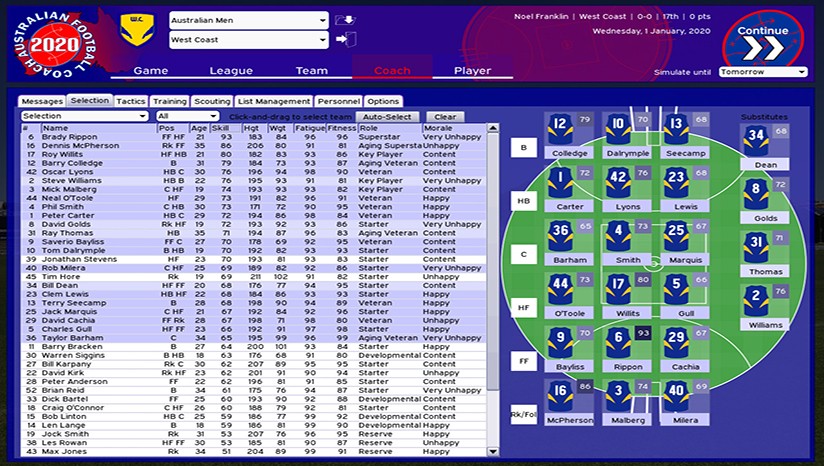Viewport: 824px width, 466px height.
Task: Click Marquis's number 25 jersey
Action: tap(676, 236)
